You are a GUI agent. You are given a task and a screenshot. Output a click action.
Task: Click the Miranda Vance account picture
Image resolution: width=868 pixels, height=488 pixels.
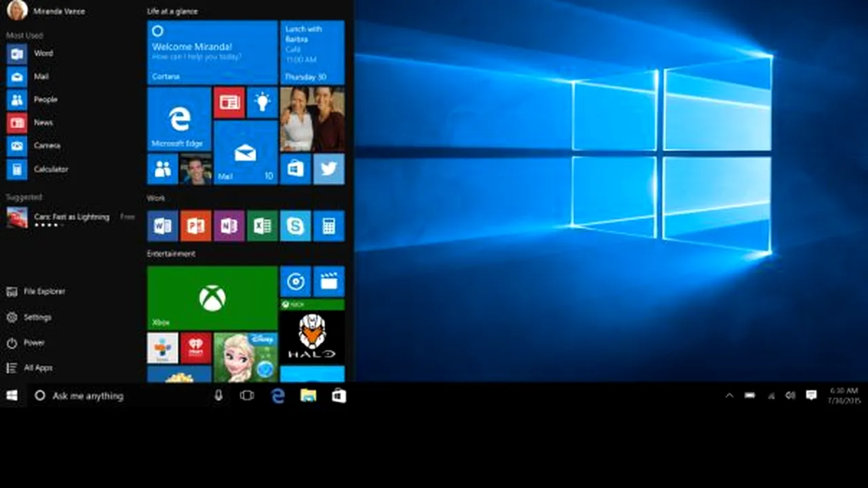17,10
